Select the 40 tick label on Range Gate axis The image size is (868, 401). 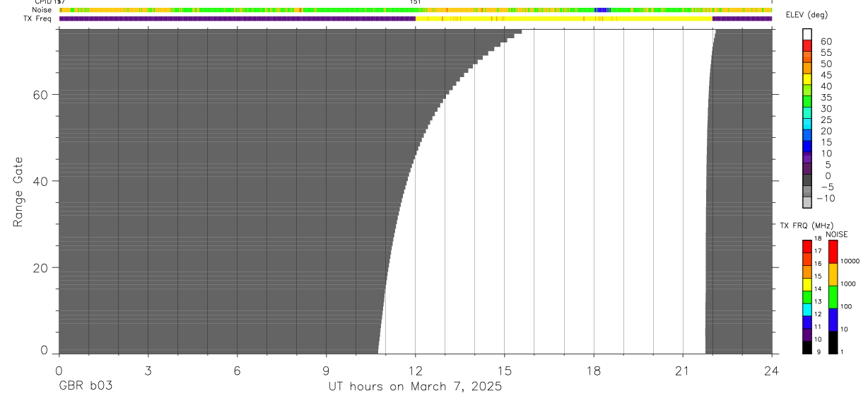[42, 181]
